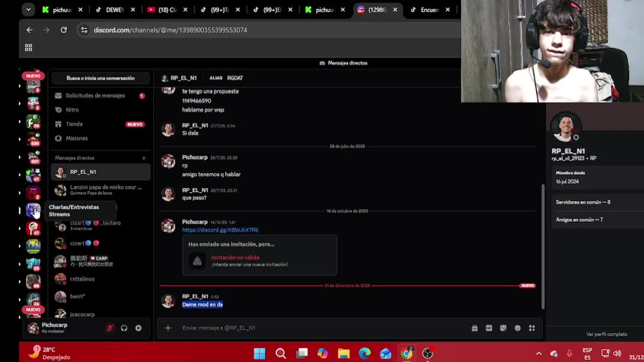
Task: Open the gift icon in message bar
Action: click(474, 328)
